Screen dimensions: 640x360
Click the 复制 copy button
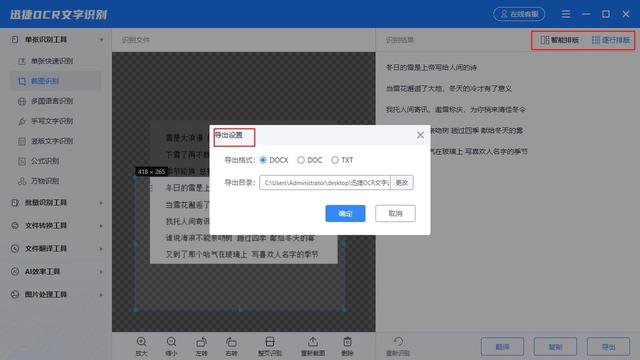556,347
